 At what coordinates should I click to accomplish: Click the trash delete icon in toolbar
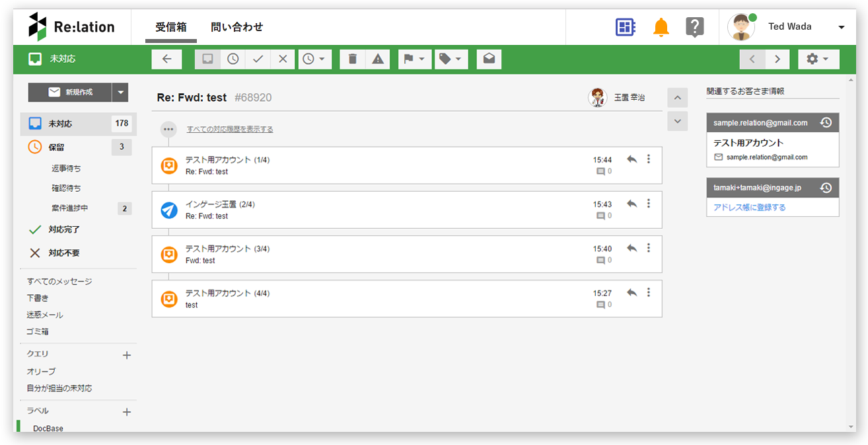tap(353, 59)
